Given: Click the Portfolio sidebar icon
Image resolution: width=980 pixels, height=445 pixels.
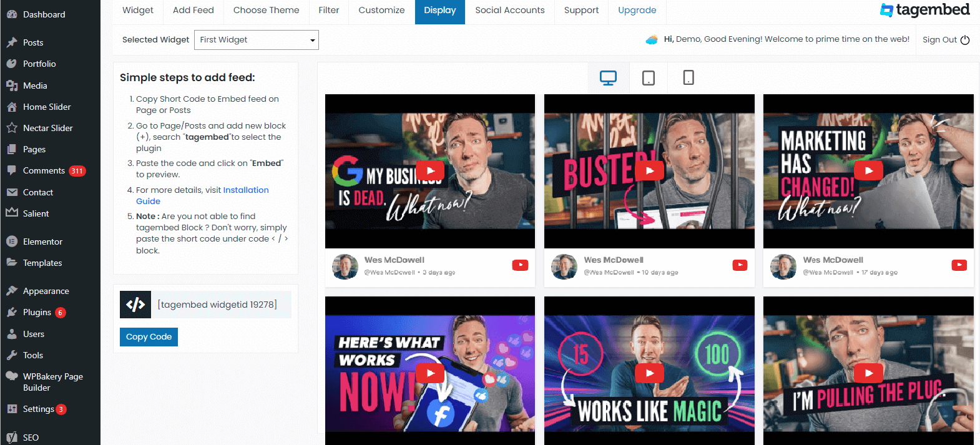Looking at the screenshot, I should coord(12,64).
